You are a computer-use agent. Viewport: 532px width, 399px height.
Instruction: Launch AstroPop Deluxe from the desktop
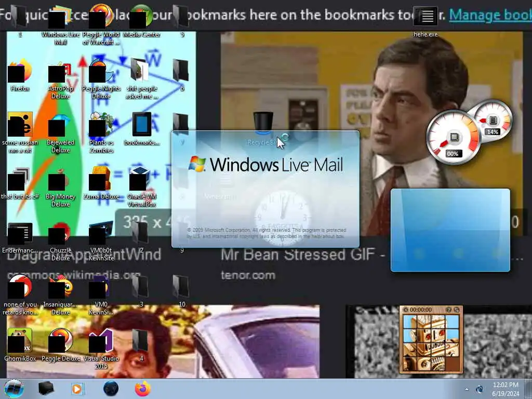(60, 79)
